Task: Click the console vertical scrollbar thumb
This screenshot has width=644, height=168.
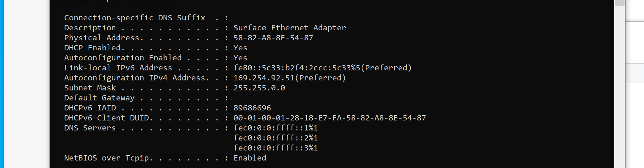Action: [619, 3]
